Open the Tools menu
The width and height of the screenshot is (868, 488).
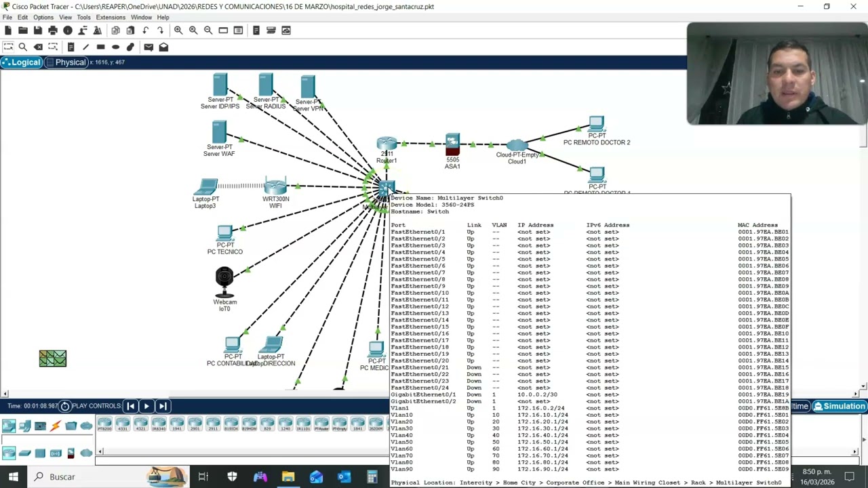click(84, 17)
